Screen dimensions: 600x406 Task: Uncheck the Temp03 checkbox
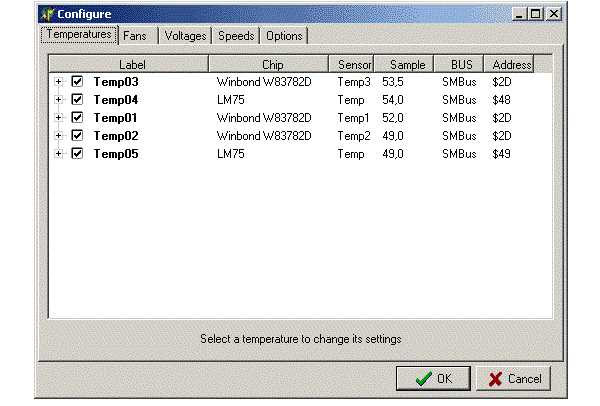[x=77, y=82]
